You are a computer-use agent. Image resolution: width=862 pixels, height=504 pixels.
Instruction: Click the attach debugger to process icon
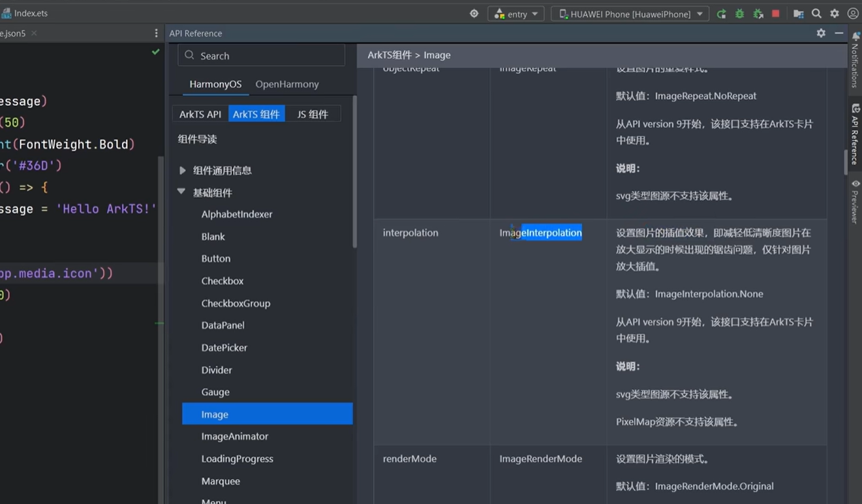[758, 14]
